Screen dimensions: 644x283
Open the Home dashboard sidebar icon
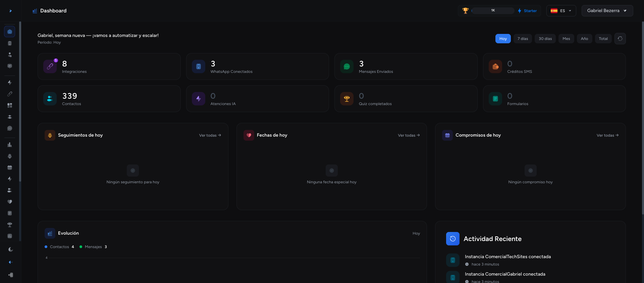[10, 32]
